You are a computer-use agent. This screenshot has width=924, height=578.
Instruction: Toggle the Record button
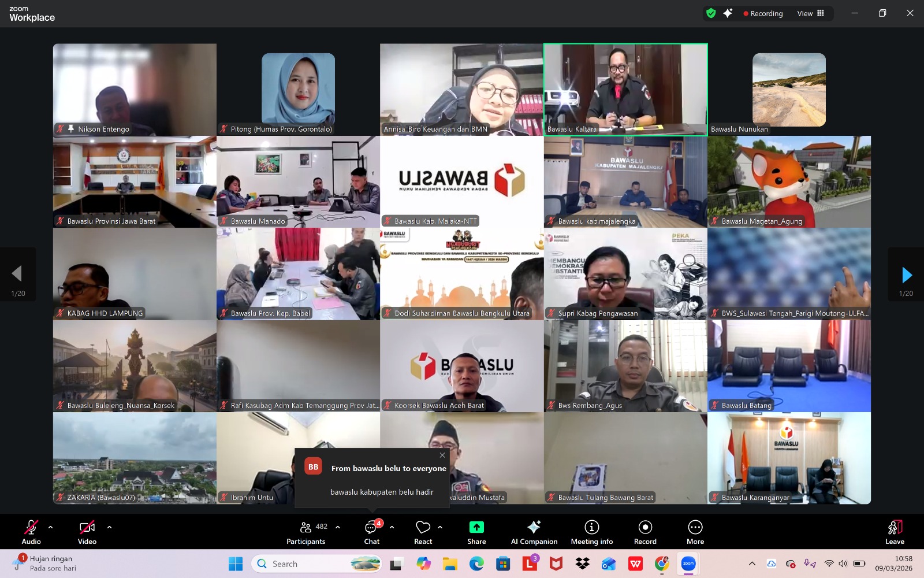point(645,532)
